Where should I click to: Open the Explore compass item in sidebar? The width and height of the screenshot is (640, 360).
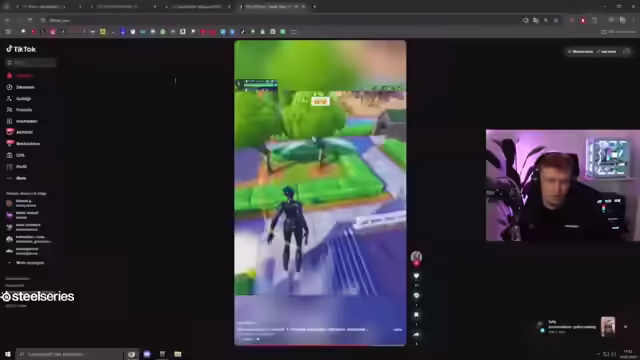[21, 87]
